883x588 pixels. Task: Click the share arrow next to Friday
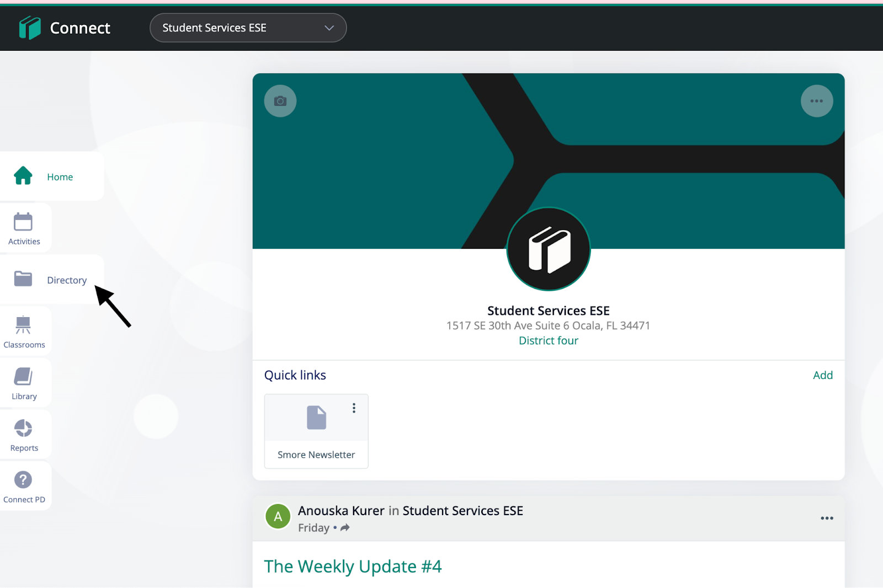(x=345, y=528)
